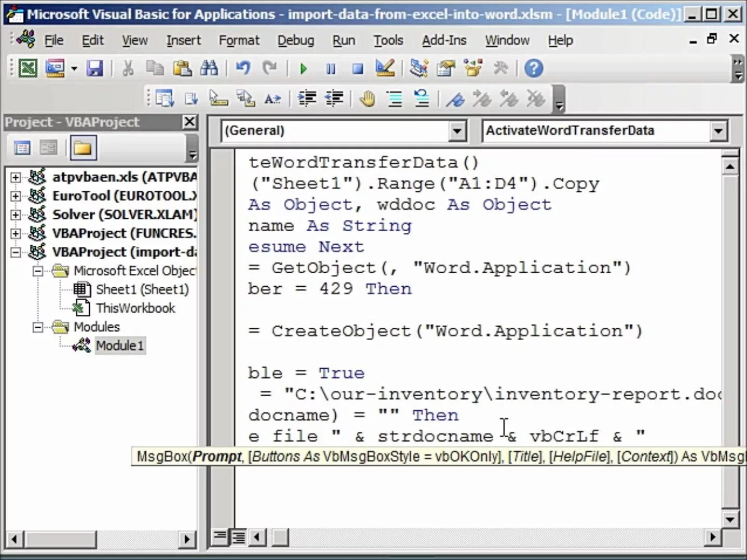Switch to Microsoft Excel view
This screenshot has height=560, width=747.
(28, 68)
